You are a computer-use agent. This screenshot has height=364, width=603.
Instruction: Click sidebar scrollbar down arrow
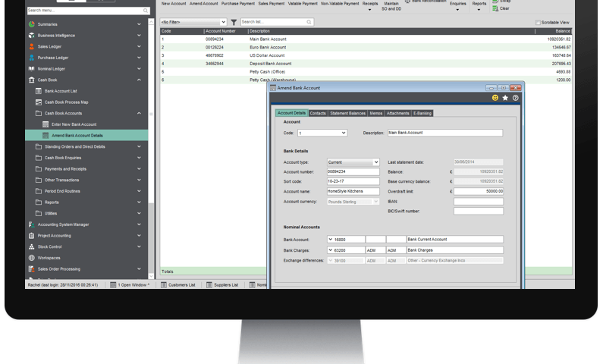(151, 276)
